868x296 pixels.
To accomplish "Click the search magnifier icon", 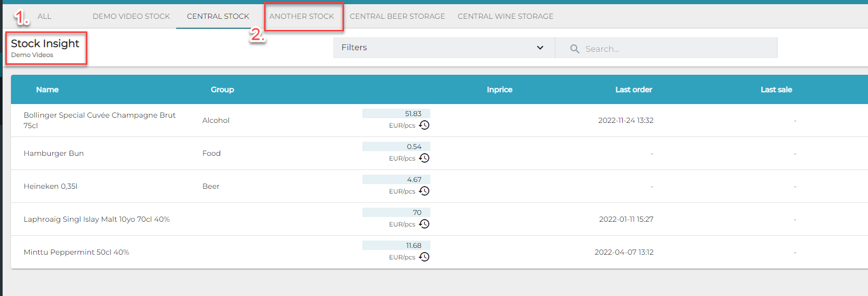I will coord(575,49).
